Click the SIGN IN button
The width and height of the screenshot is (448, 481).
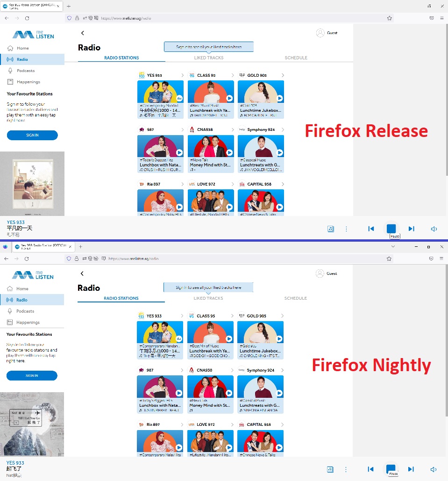tap(32, 135)
